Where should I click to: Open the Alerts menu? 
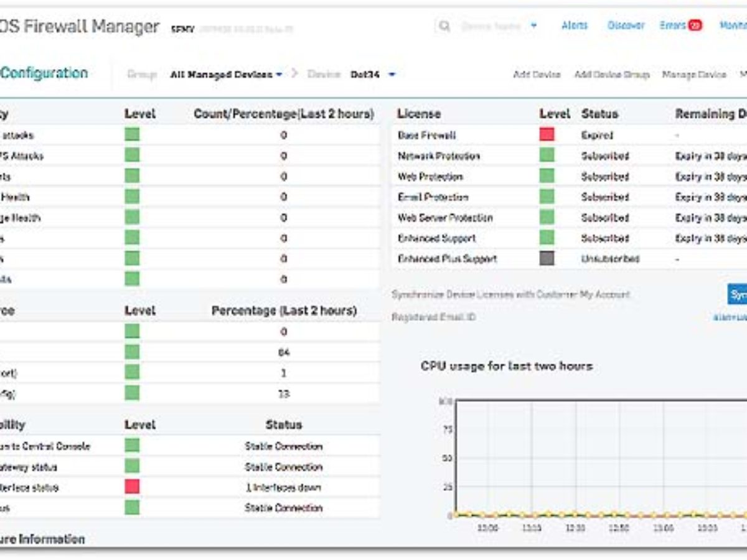(x=575, y=26)
